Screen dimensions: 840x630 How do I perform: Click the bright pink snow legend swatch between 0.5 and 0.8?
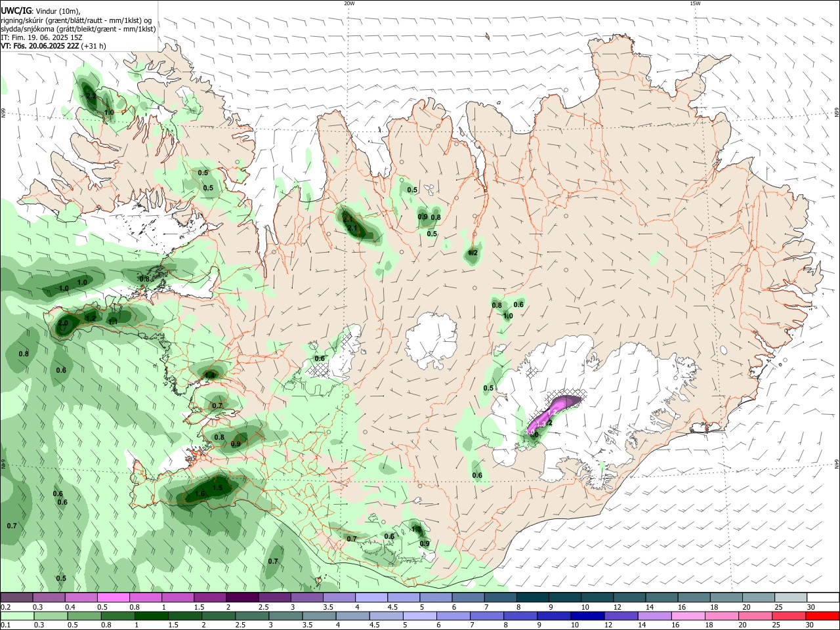point(114,597)
